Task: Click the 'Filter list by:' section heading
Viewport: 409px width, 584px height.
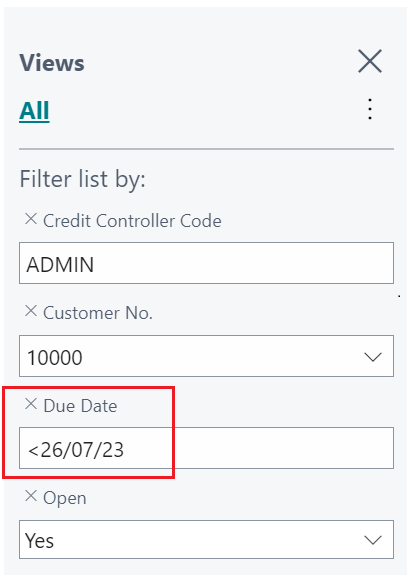Action: pos(82,179)
